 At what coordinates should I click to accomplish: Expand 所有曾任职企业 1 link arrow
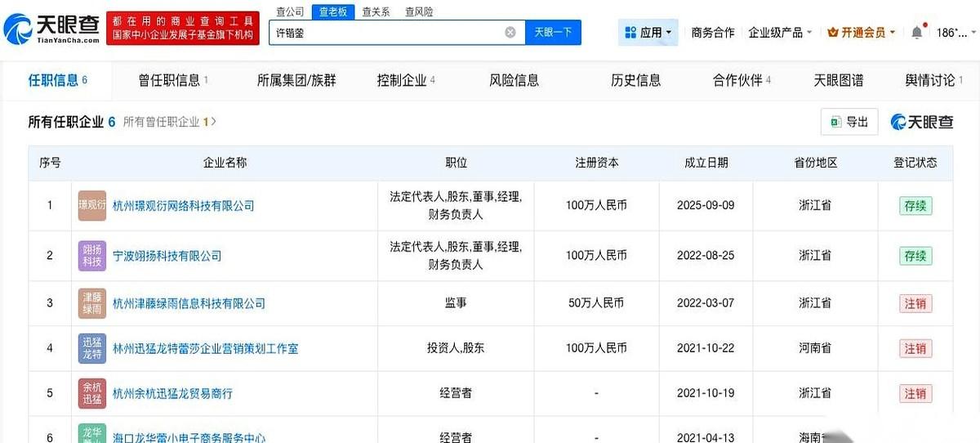170,122
